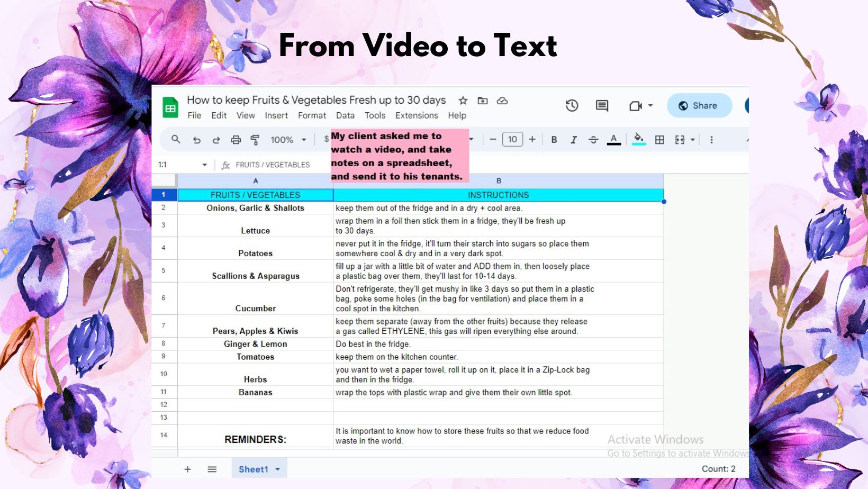
Task: Select column B header
Action: (499, 181)
